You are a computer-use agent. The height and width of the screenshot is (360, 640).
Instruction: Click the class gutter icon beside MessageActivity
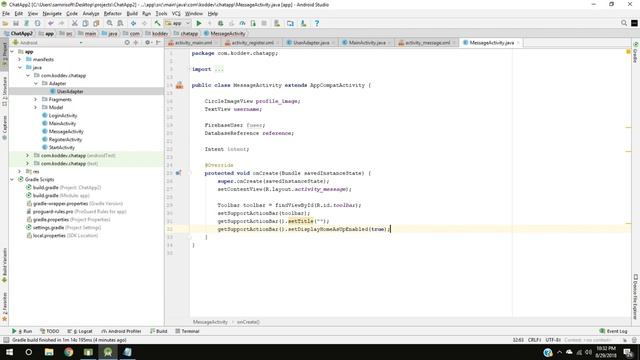click(x=179, y=85)
